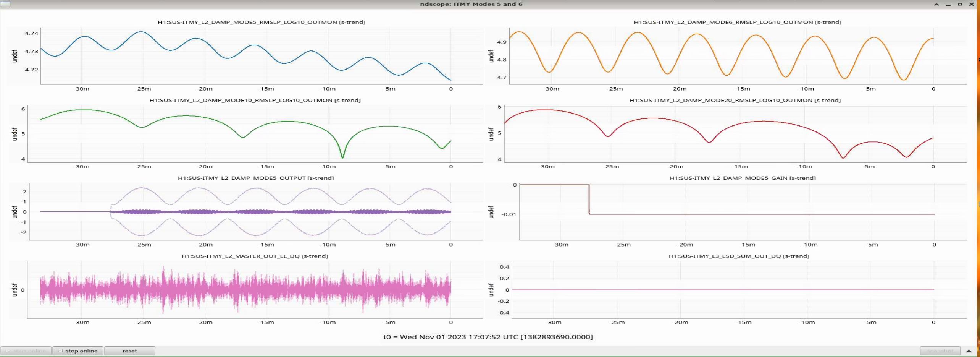980x357 pixels.
Task: Select the DAMP_MODE5_OUTPUT plot title
Action: click(255, 178)
